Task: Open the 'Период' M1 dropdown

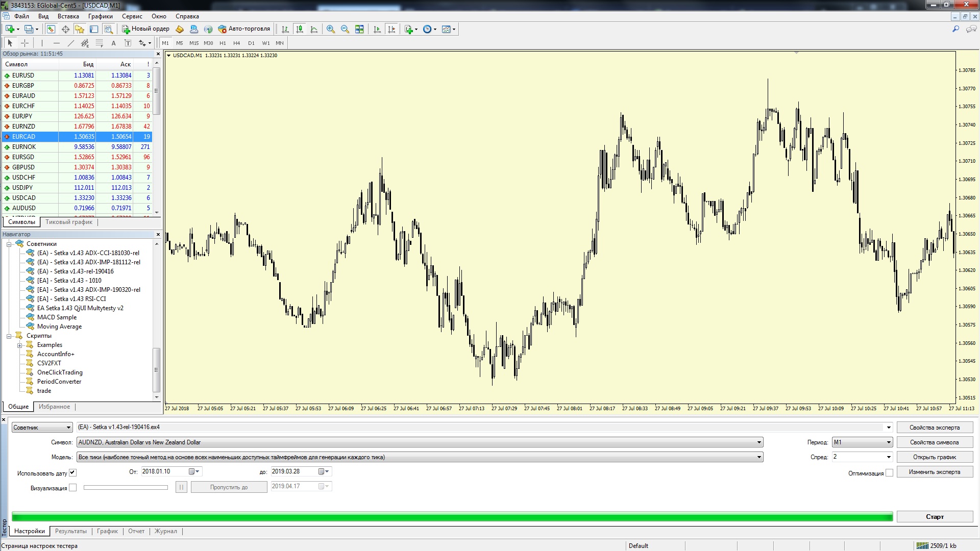Action: 888,442
